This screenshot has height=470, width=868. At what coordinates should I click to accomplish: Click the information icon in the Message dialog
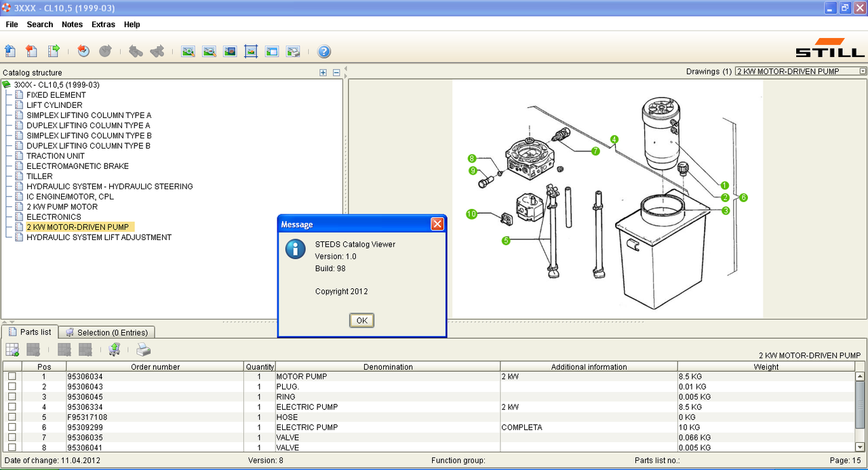pos(295,249)
